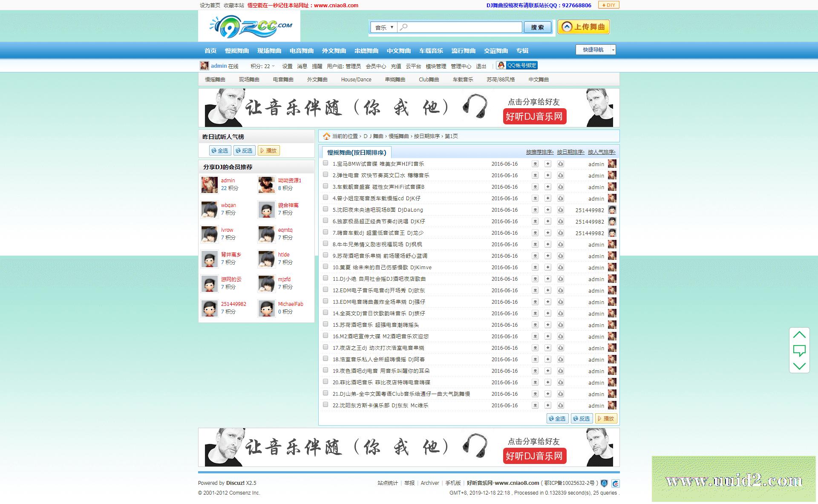
Task: Click plus icon for track 3 车载靓音盛宴
Action: (548, 187)
